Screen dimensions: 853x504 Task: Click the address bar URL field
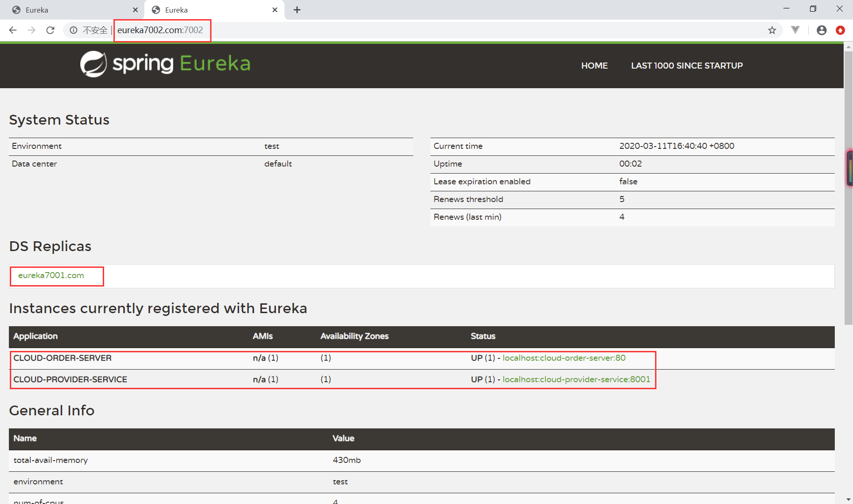click(374, 30)
